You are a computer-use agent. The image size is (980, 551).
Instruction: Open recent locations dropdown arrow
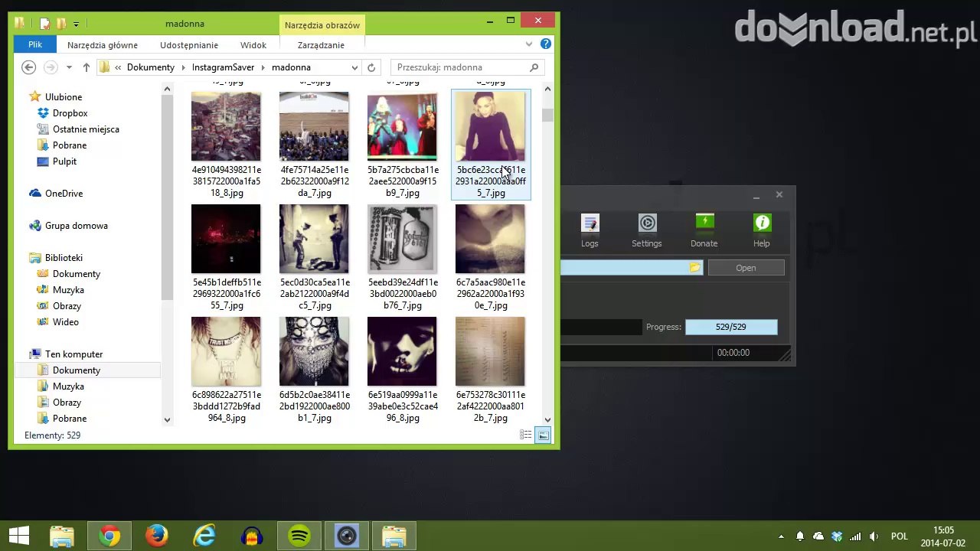pos(69,67)
